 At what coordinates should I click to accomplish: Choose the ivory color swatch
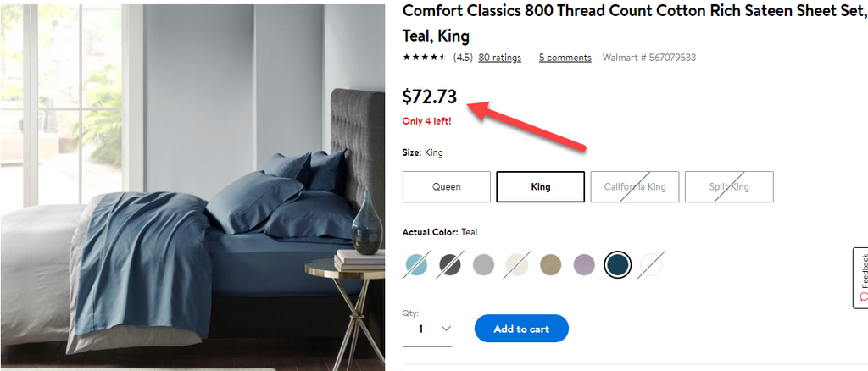click(517, 265)
